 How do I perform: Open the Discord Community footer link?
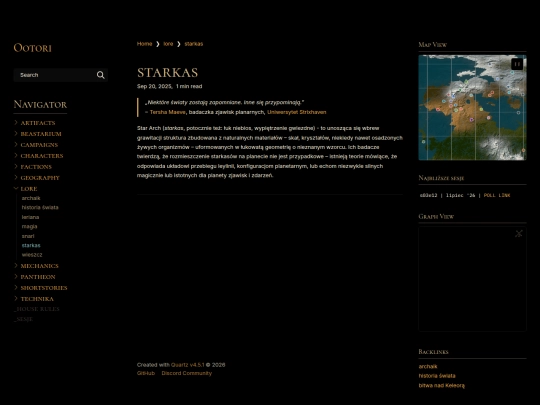pyautogui.click(x=187, y=373)
